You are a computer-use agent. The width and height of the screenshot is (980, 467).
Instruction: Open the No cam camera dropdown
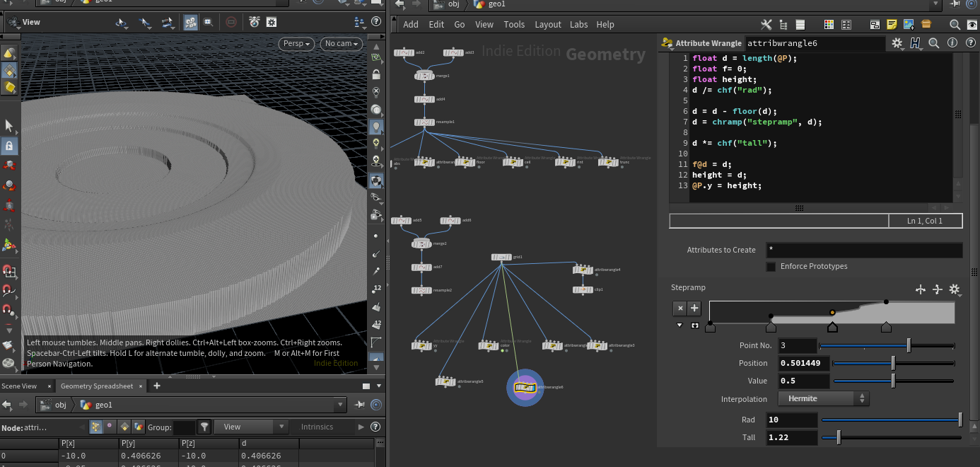342,44
